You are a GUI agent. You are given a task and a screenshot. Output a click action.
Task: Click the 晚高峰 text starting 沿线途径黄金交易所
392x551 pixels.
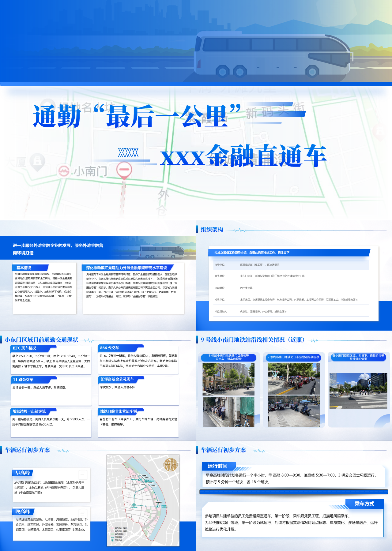click(x=52, y=524)
